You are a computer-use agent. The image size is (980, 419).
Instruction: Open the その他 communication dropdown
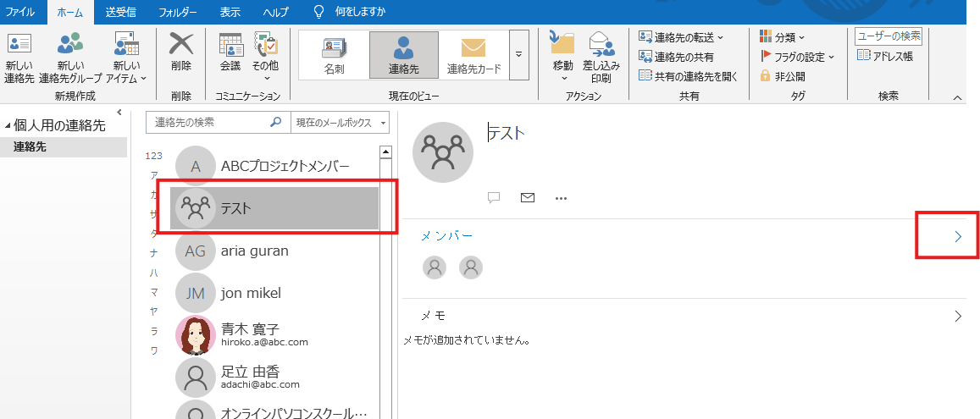coord(266,58)
